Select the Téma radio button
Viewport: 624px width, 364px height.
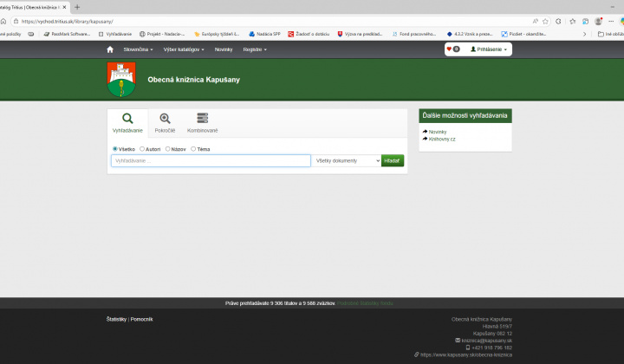[x=193, y=149]
